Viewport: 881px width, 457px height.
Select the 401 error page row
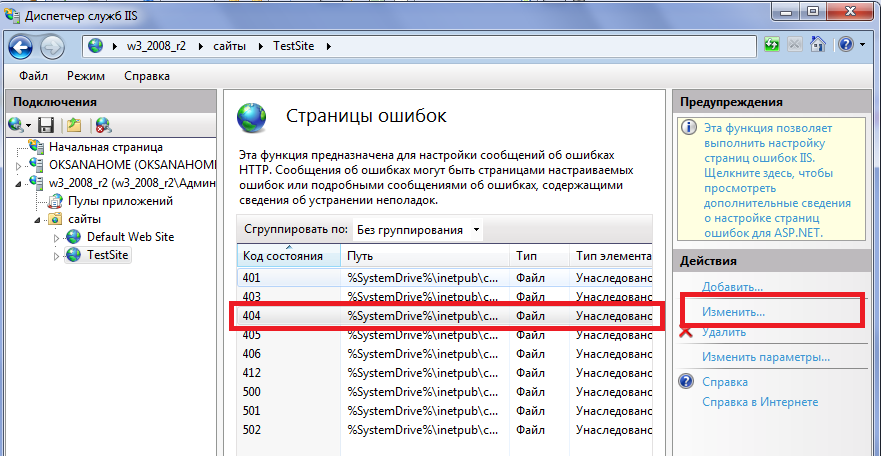(444, 278)
